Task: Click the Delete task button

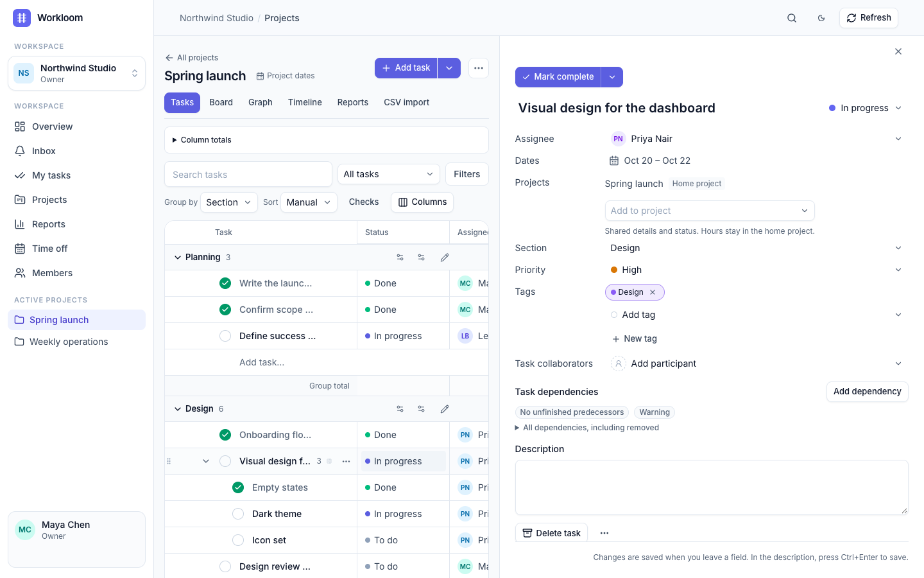Action: (x=551, y=533)
